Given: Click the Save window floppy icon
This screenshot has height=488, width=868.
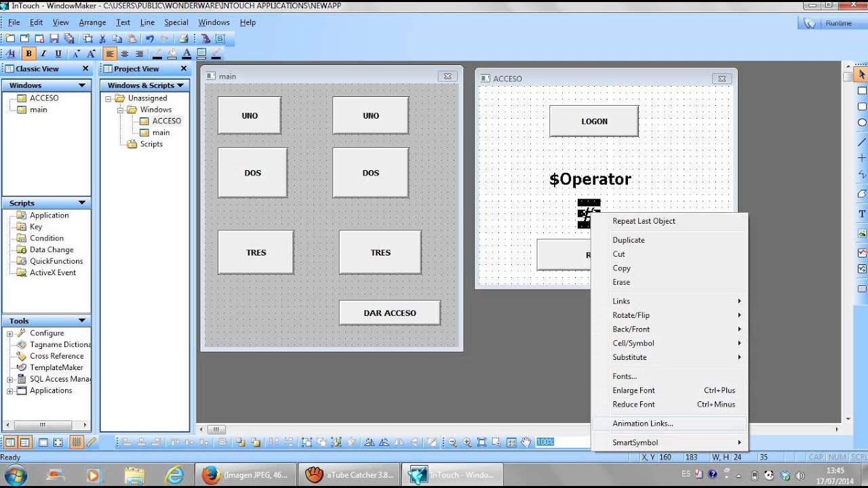Looking at the screenshot, I should point(54,39).
